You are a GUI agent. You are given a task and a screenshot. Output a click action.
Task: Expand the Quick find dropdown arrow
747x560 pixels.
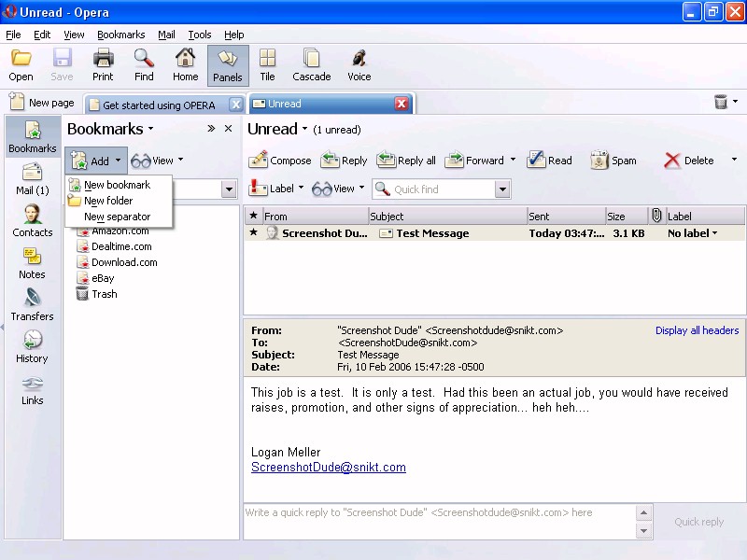coord(502,189)
